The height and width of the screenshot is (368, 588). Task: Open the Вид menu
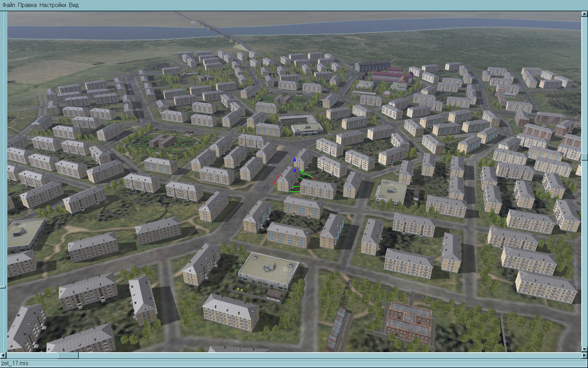pos(73,5)
